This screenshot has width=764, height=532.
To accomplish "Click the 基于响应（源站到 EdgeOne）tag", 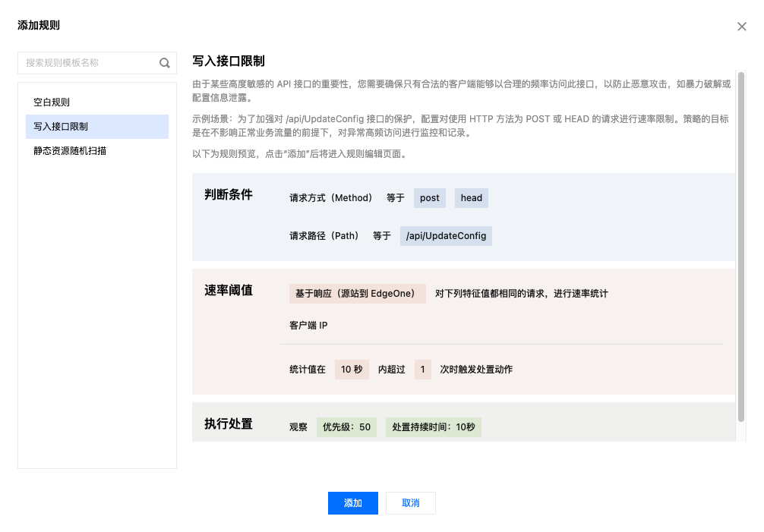I will tap(358, 294).
